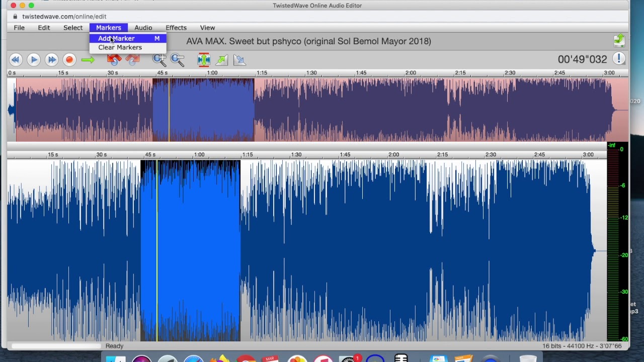Screen dimensions: 644x362
Task: Click the exclamation info icon near the time display
Action: [619, 59]
